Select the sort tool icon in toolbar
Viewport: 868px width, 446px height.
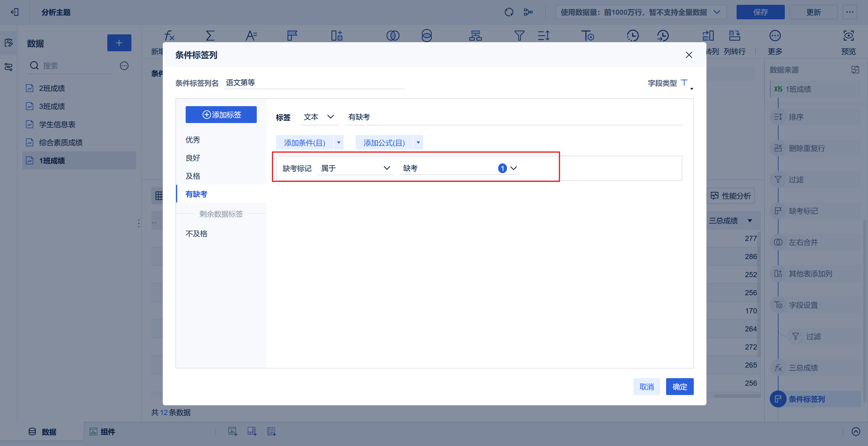coord(543,35)
